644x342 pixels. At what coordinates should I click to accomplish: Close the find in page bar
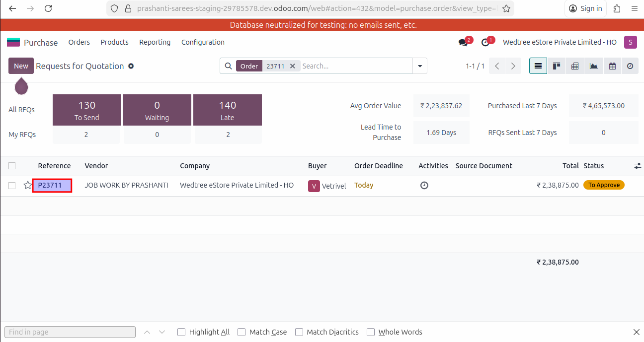[x=637, y=332]
